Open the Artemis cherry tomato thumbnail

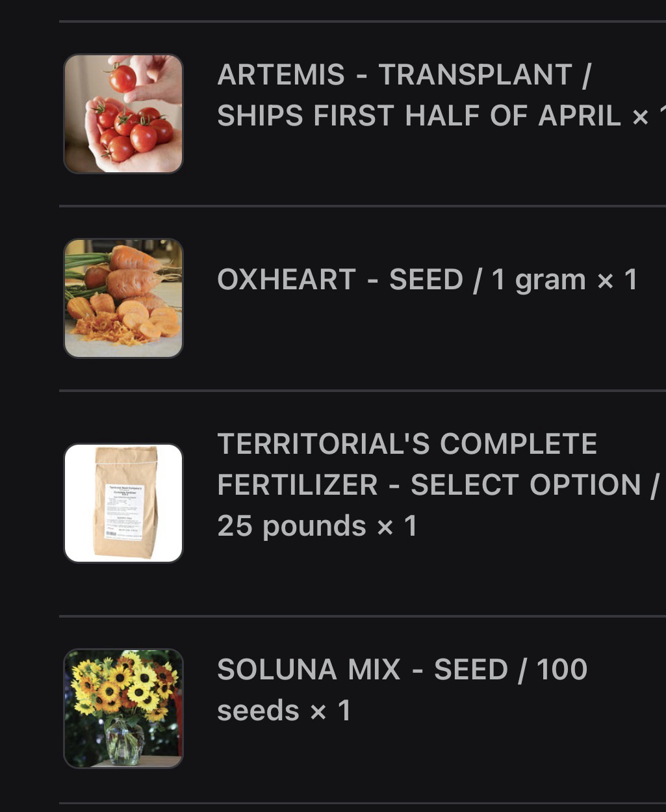coord(123,114)
